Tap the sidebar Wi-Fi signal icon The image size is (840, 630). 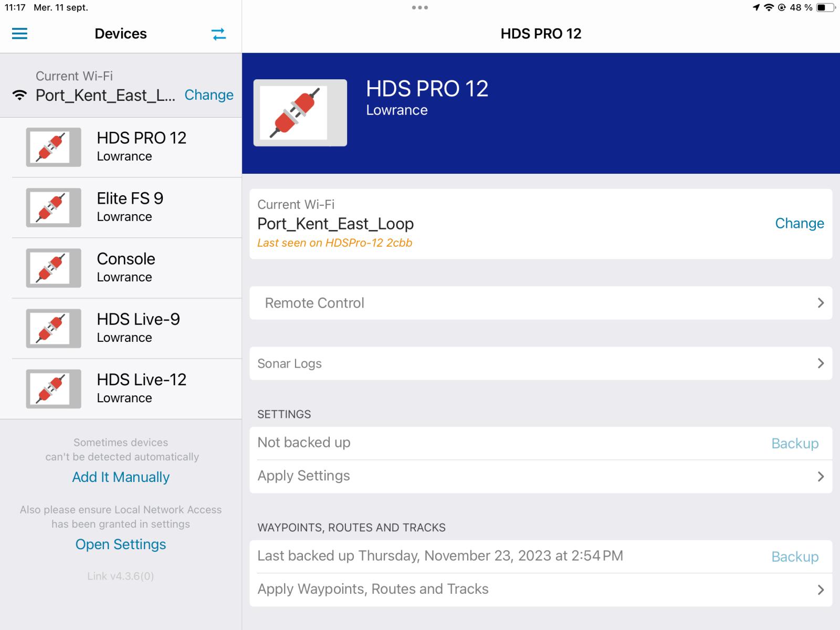(20, 96)
